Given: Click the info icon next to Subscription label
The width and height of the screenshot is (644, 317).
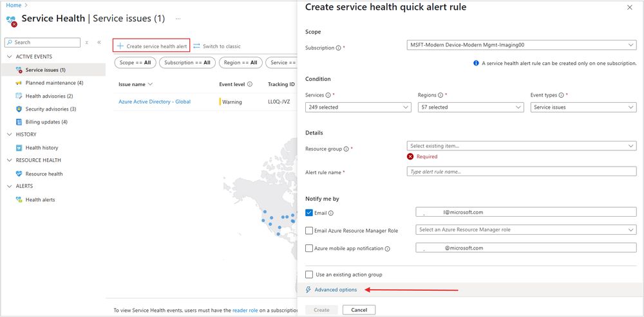Looking at the screenshot, I should (x=339, y=48).
